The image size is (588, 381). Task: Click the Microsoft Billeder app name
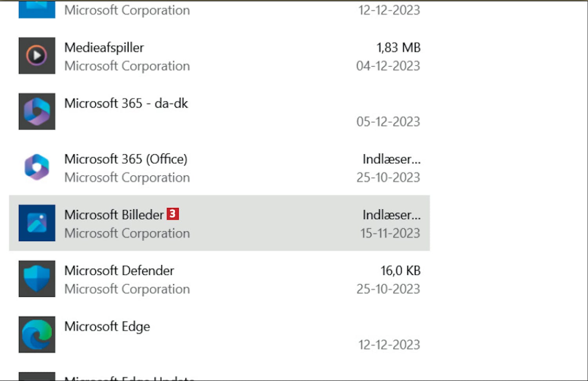114,215
